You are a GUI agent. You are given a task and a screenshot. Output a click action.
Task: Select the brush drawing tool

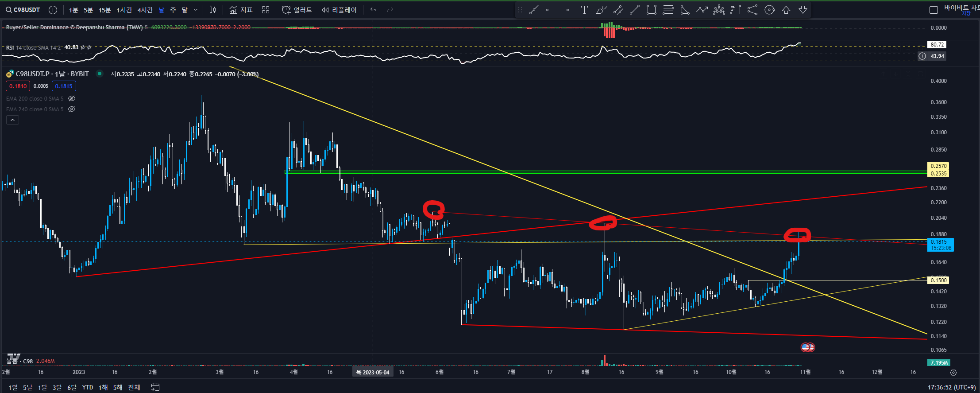click(601, 10)
